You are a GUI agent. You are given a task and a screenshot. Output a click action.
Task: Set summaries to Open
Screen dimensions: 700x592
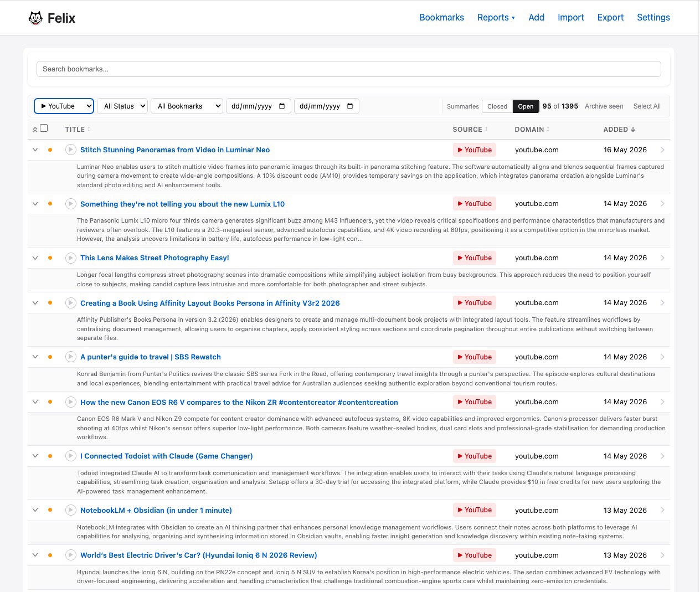[x=526, y=106]
